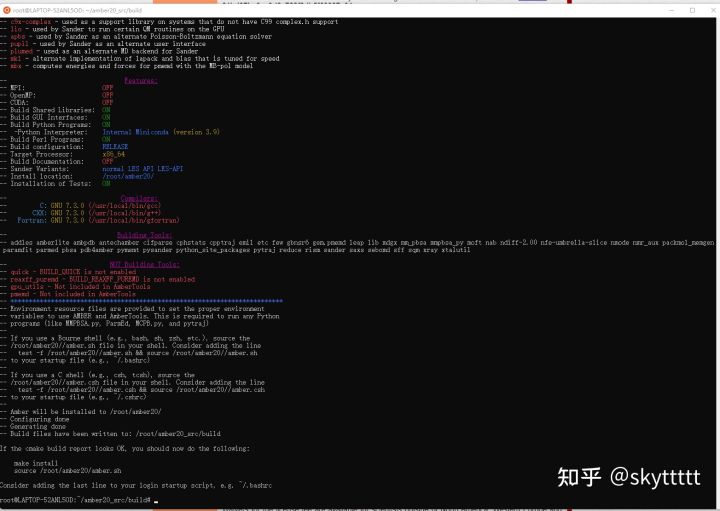Click the CXX compiler path '/usr/local/bin/g++'
Viewport: 720px width, 511px height.
(x=124, y=213)
